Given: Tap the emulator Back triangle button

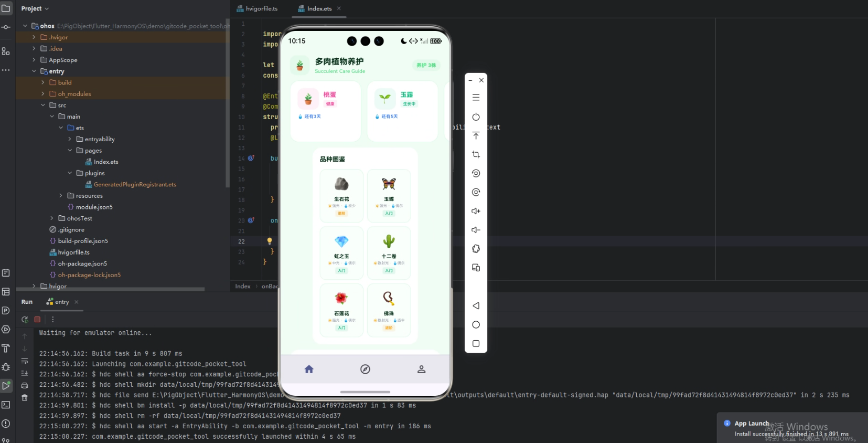Looking at the screenshot, I should pos(476,305).
